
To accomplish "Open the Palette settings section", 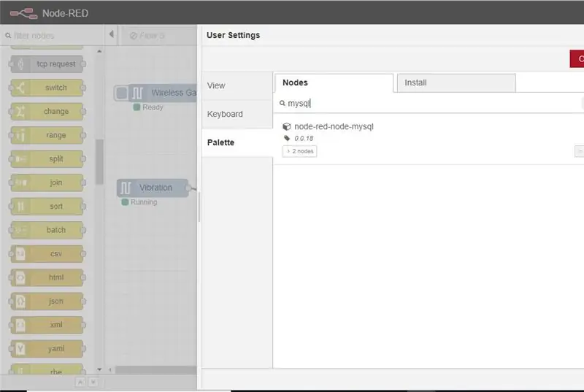I will coord(237,142).
